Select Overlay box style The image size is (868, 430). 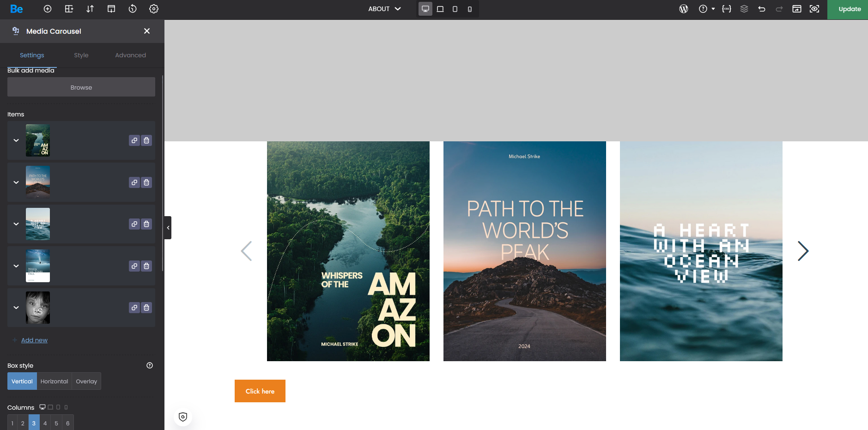click(x=86, y=382)
